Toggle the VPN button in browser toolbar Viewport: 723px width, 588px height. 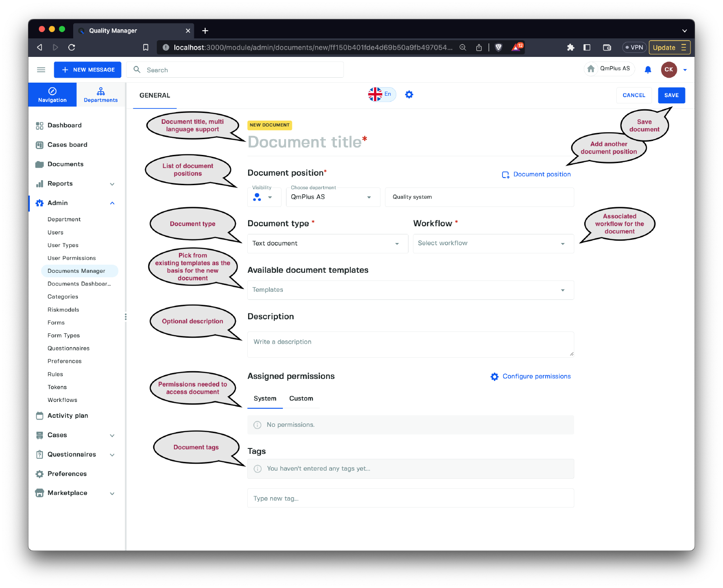tap(634, 47)
